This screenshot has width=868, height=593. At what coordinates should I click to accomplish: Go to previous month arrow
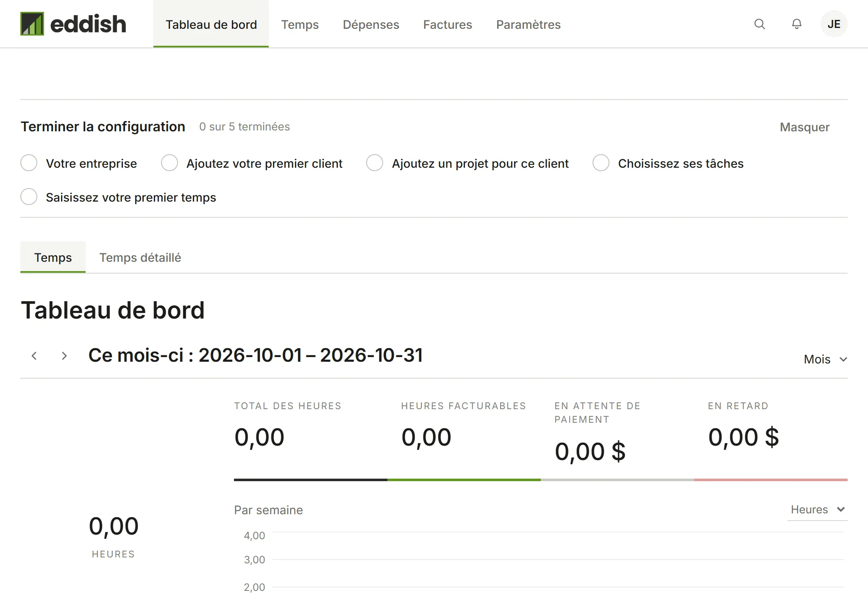point(34,356)
